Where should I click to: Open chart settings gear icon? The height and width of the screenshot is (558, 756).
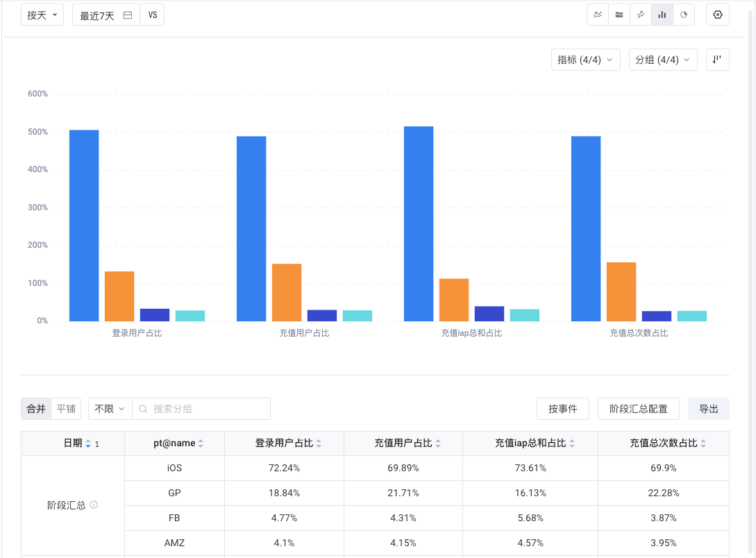pos(718,15)
